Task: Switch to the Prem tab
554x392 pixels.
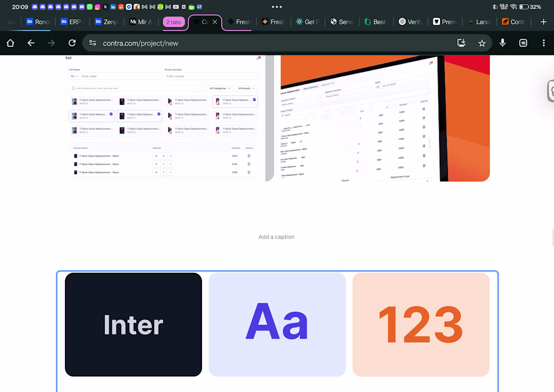Action: [x=445, y=22]
